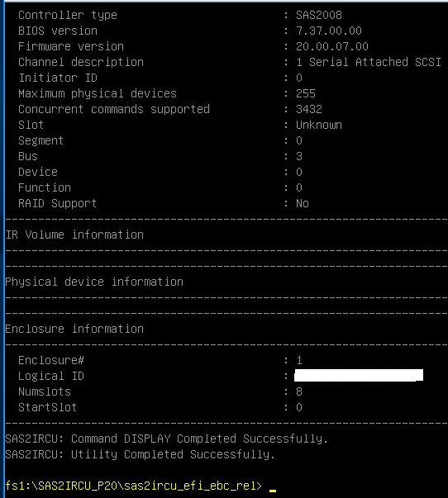Select the Numslots value 8

[299, 391]
